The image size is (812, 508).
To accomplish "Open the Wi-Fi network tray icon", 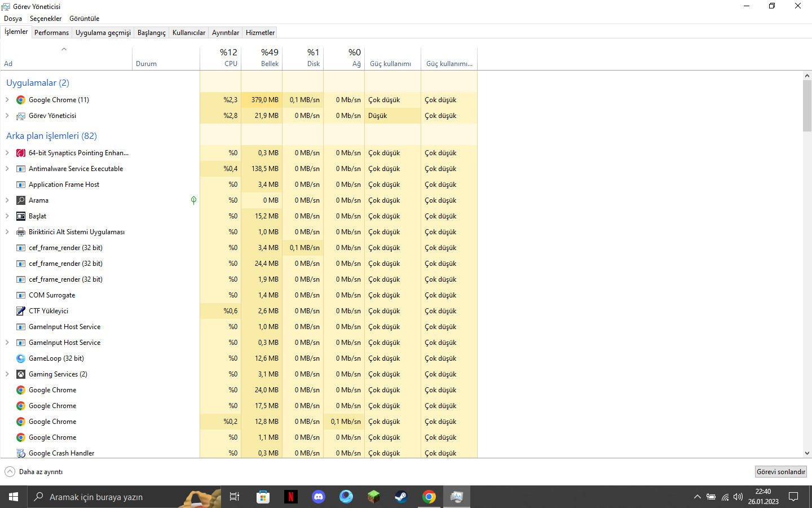I will tap(725, 497).
